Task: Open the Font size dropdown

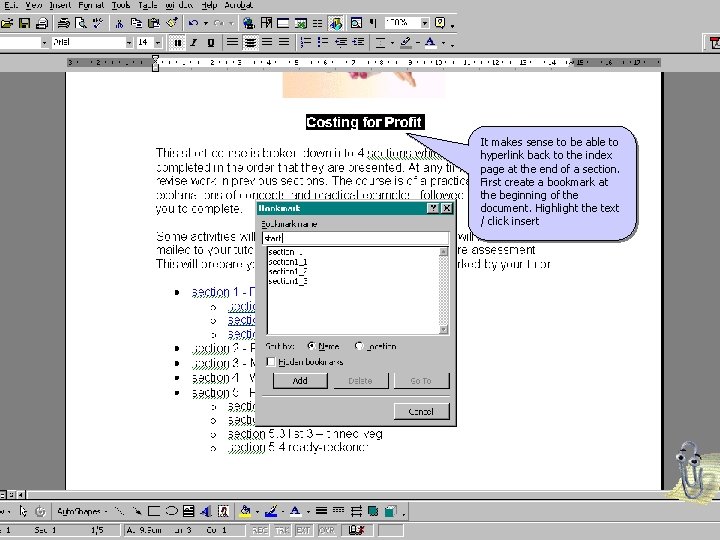Action: point(158,43)
